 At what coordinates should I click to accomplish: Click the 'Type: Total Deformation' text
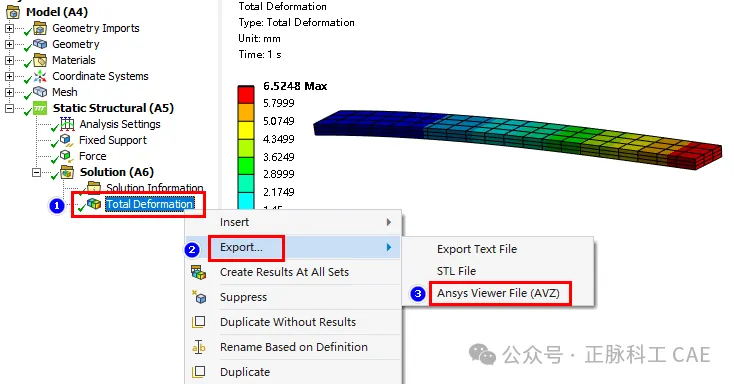click(296, 22)
